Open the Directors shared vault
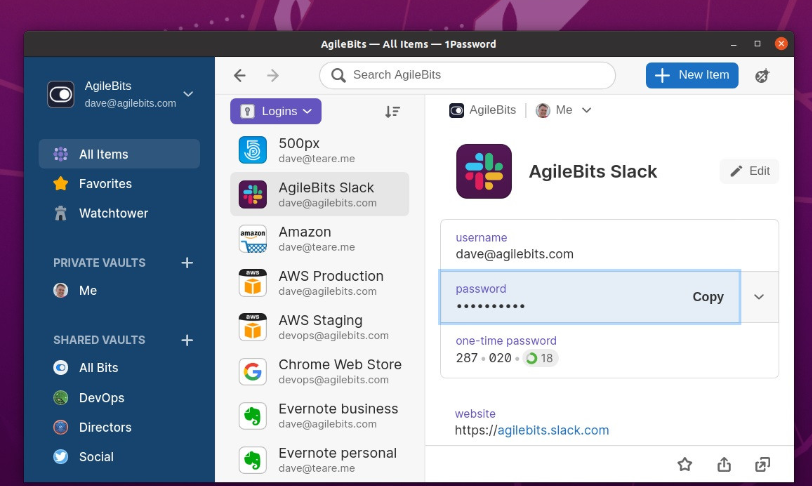The image size is (812, 486). click(119, 427)
